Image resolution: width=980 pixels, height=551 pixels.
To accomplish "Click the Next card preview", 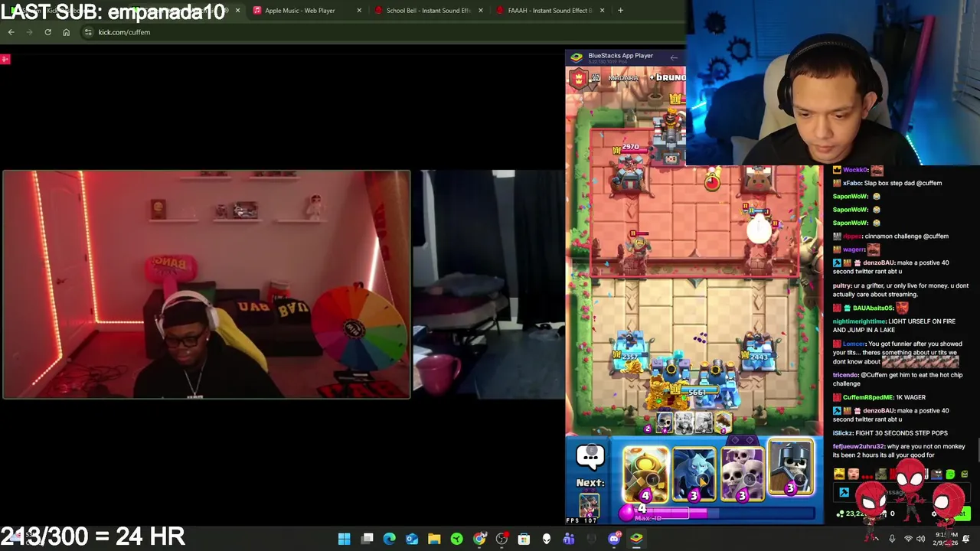I will 589,505.
